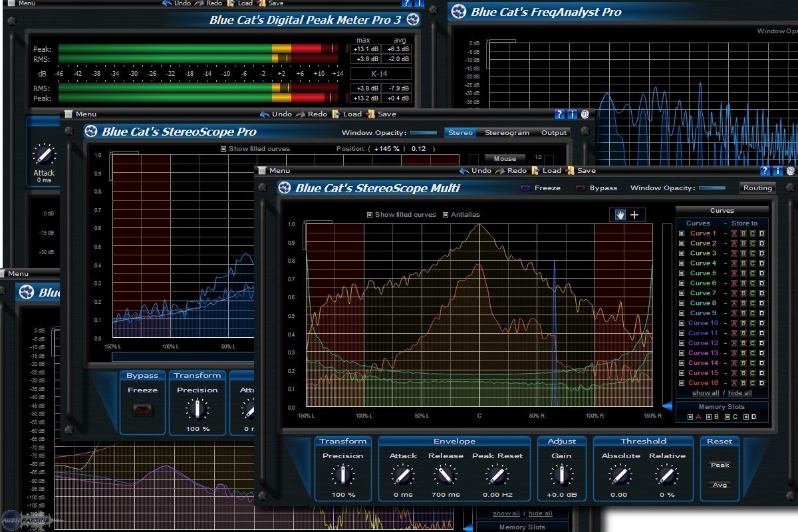This screenshot has width=798, height=532.
Task: Click Precision knob in StereoScope Multi Transform
Action: click(343, 475)
